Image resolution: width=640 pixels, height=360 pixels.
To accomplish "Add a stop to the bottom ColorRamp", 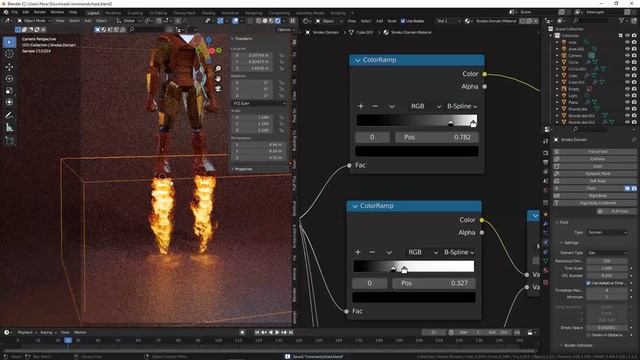I will (358, 252).
